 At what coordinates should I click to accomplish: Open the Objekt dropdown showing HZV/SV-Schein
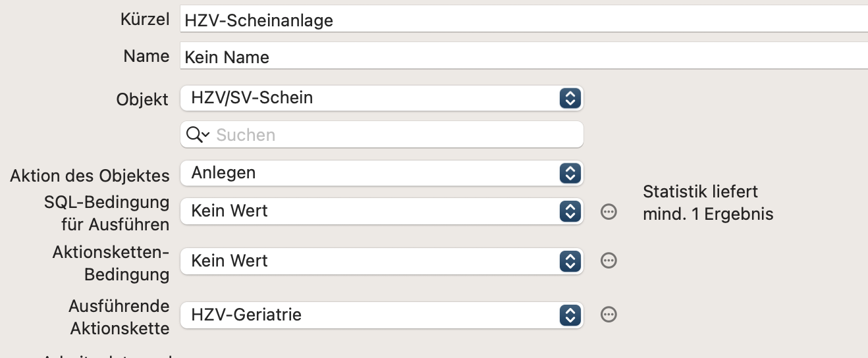coord(382,98)
